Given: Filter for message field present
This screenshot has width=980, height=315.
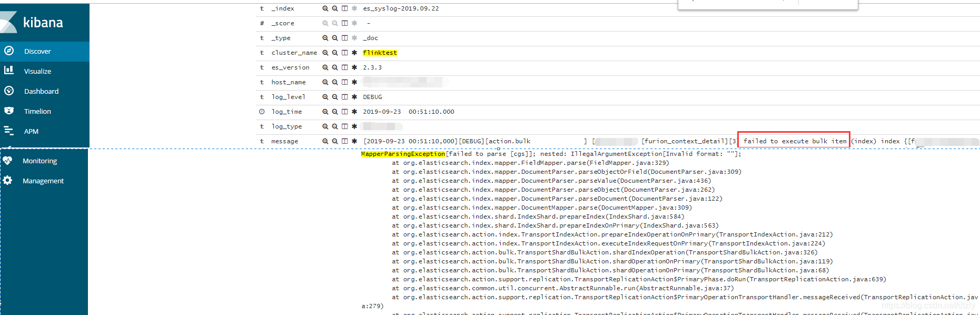Looking at the screenshot, I should coord(354,141).
